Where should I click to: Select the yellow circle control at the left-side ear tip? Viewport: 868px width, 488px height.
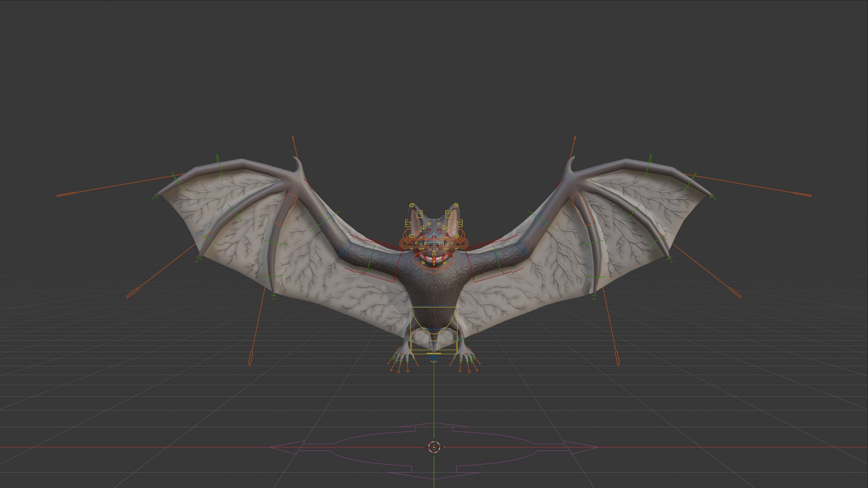412,206
